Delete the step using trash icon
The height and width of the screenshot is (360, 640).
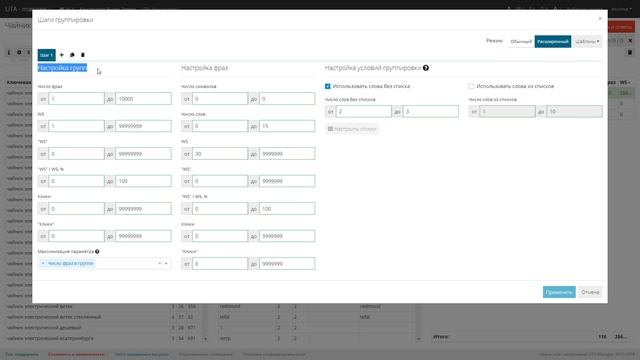click(83, 55)
